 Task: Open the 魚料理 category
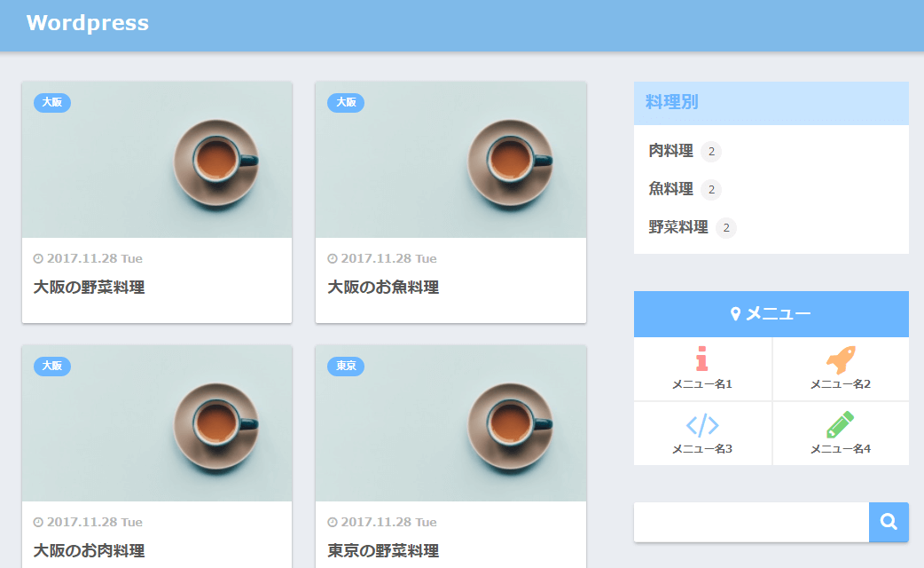click(x=670, y=189)
